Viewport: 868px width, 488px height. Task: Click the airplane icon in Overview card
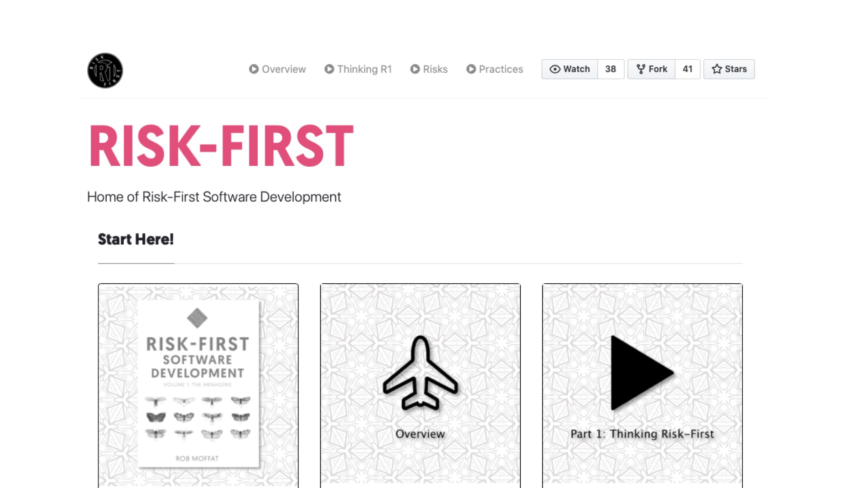click(x=420, y=373)
